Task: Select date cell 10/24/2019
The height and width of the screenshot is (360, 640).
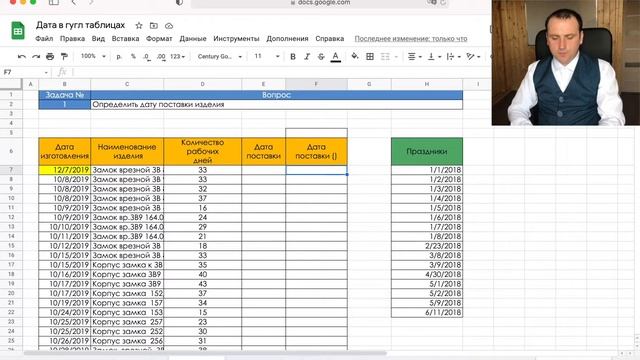Action: tap(64, 313)
